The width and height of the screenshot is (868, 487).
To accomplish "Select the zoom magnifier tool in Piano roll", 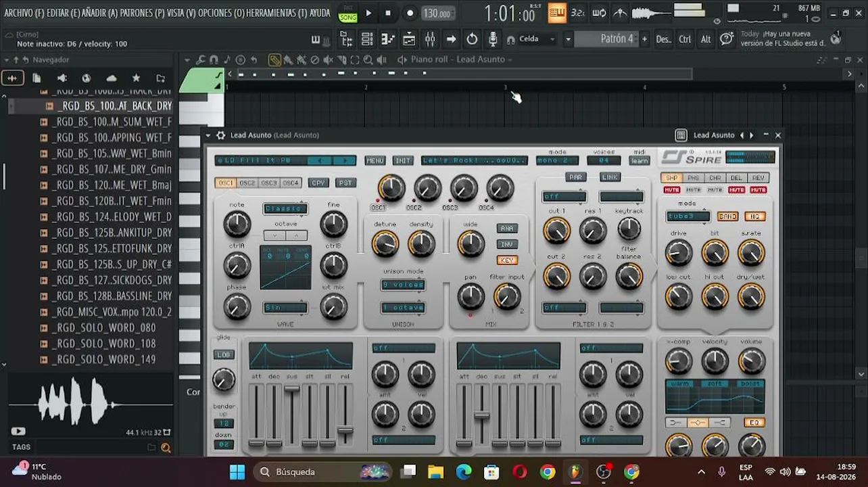I will pos(368,60).
